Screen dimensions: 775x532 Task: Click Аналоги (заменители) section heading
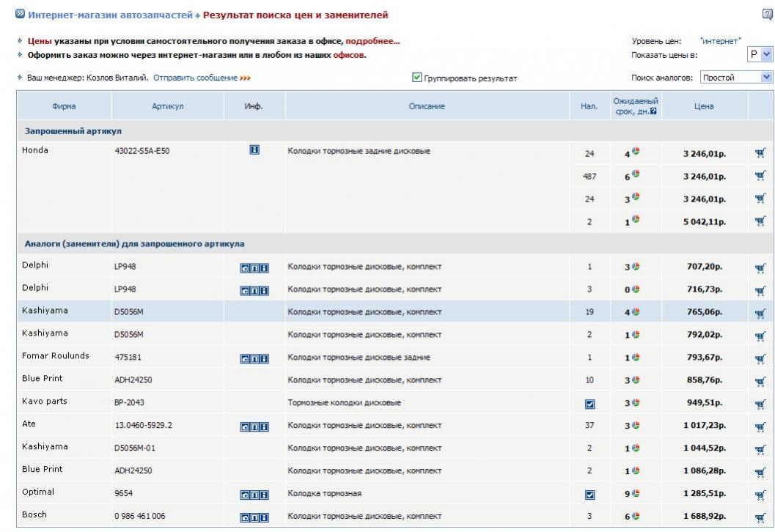point(134,243)
